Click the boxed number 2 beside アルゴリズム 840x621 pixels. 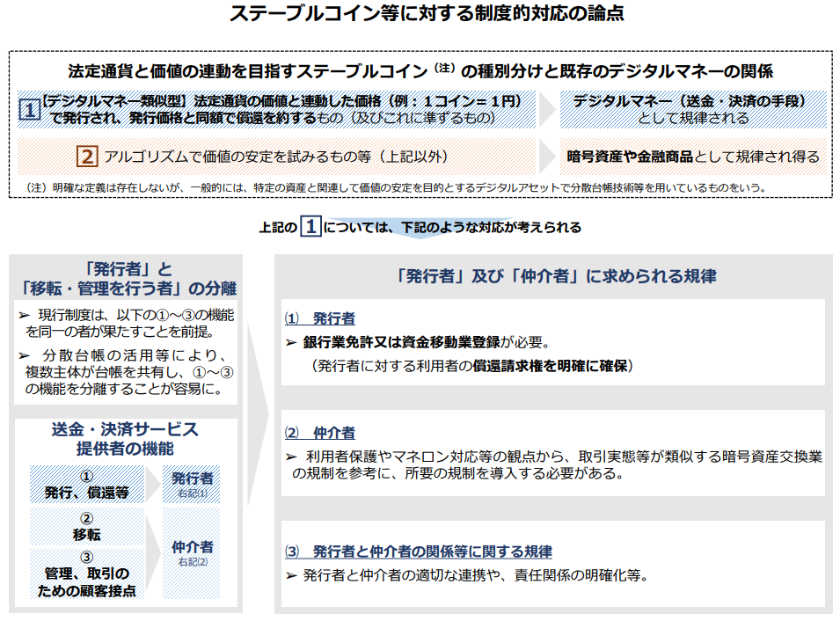87,157
